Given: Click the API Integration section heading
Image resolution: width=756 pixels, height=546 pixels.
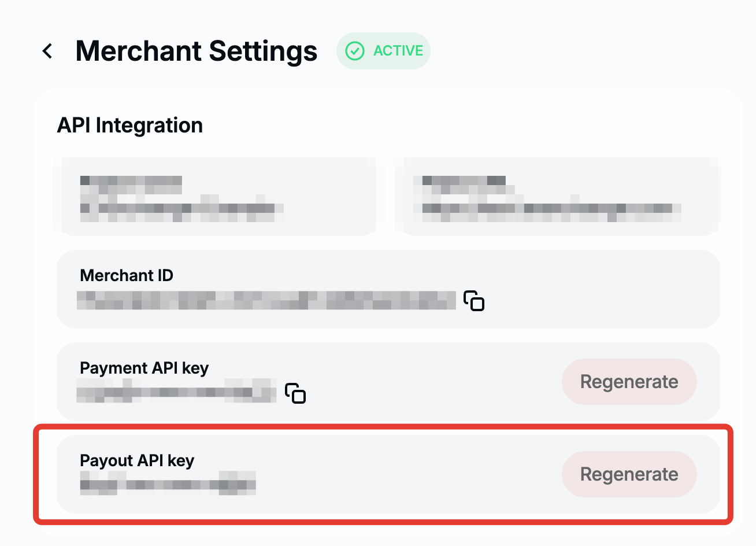Looking at the screenshot, I should point(130,126).
